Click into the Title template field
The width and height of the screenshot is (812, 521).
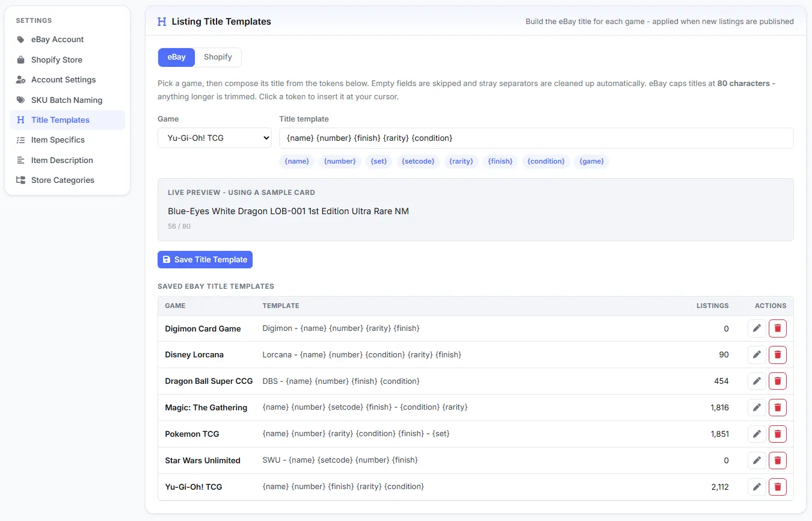pyautogui.click(x=537, y=138)
